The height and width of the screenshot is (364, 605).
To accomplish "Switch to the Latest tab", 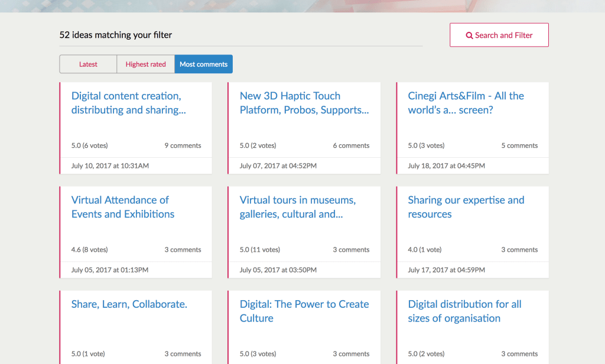I will [x=88, y=64].
